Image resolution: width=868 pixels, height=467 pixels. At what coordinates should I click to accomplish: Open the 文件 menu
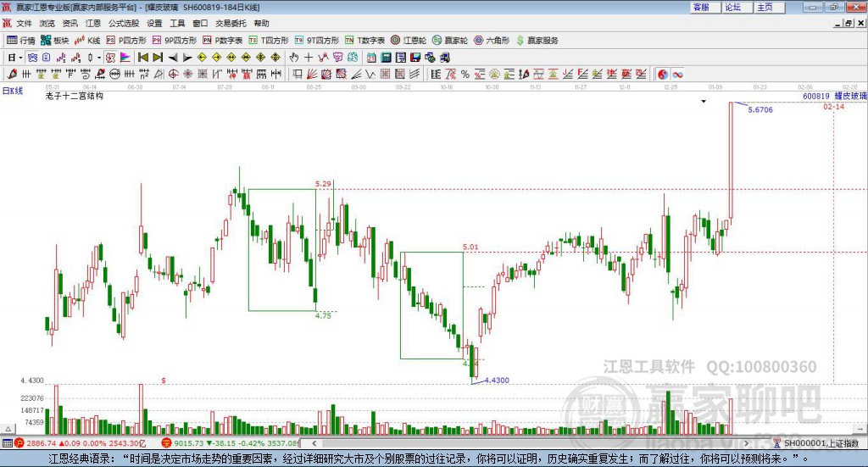[24, 23]
